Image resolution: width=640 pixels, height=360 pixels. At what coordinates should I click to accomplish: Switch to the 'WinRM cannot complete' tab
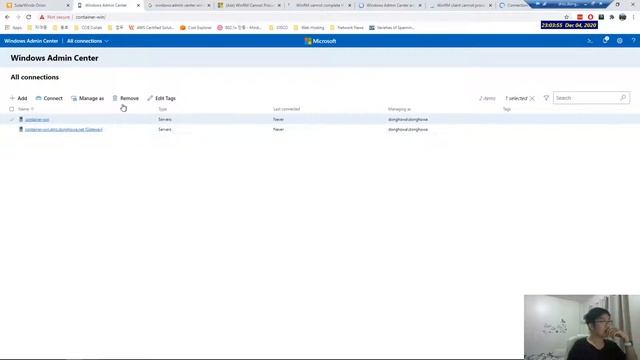click(319, 5)
